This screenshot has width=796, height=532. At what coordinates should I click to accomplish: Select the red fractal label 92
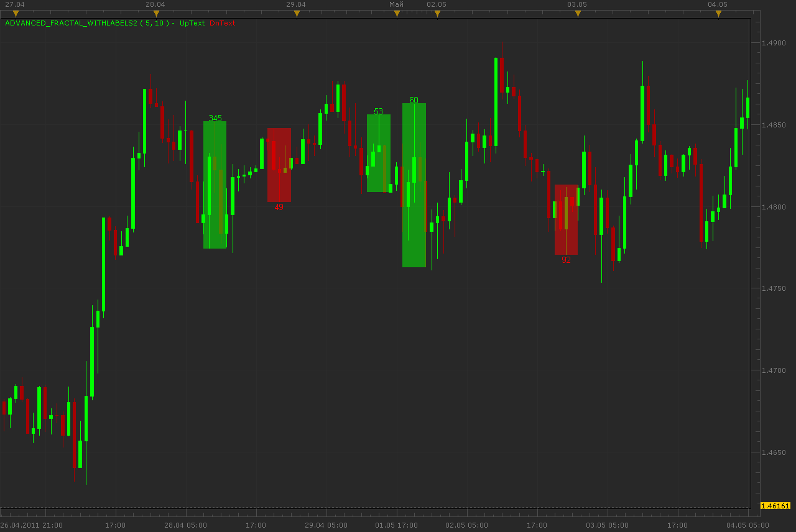tap(566, 260)
